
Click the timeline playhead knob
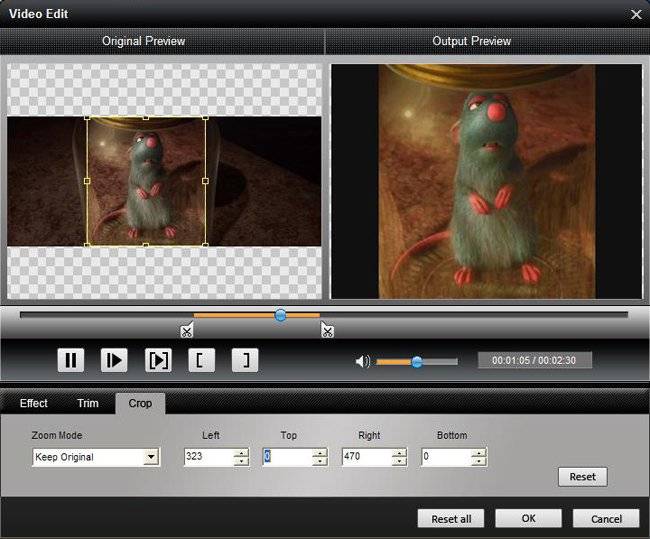point(281,315)
